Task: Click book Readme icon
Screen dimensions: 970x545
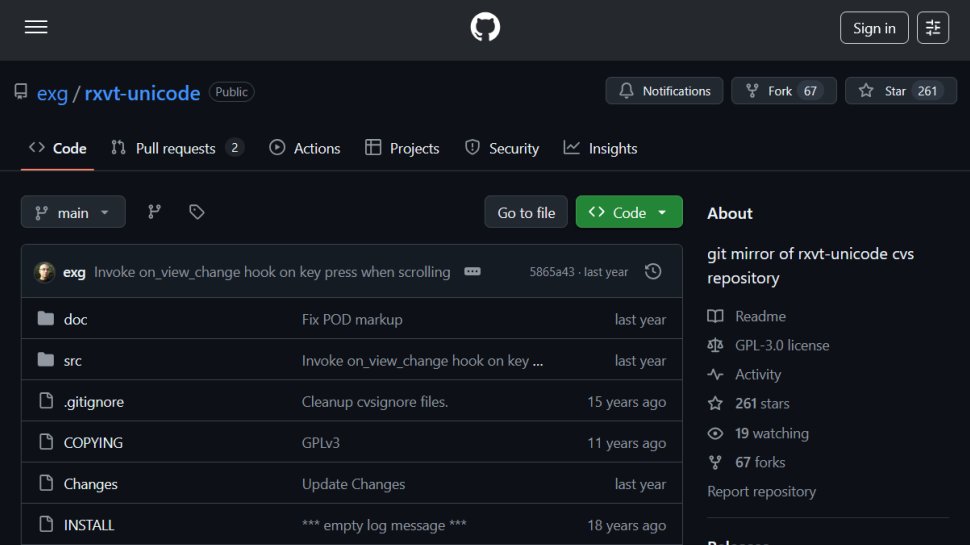Action: pos(715,316)
